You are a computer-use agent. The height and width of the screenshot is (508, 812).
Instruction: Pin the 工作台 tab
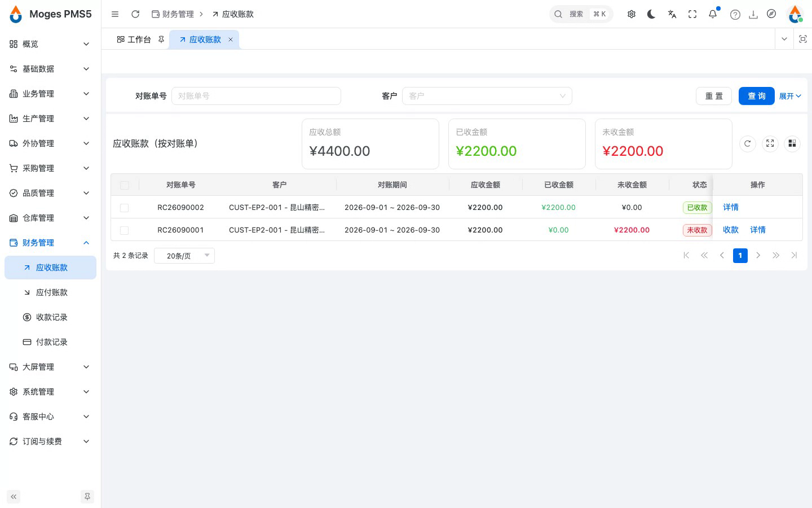click(161, 40)
